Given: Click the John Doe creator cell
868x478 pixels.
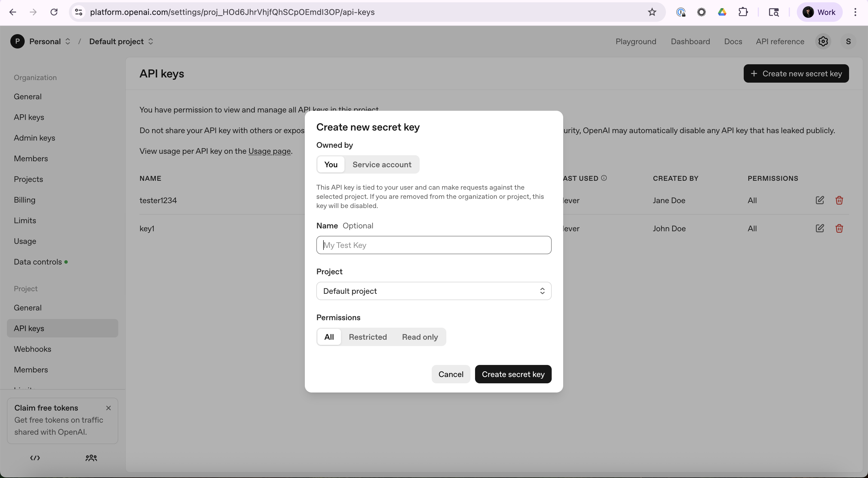Looking at the screenshot, I should [x=669, y=229].
